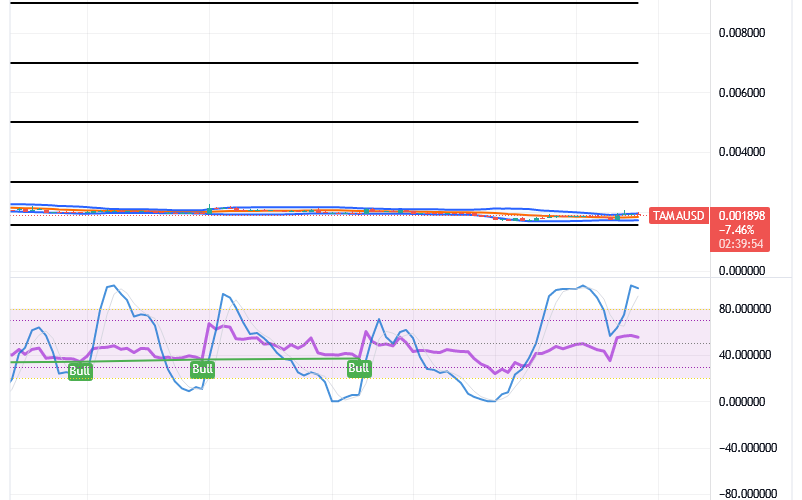Click the 0.008000 price scale label
The height and width of the screenshot is (500, 802).
pos(742,33)
